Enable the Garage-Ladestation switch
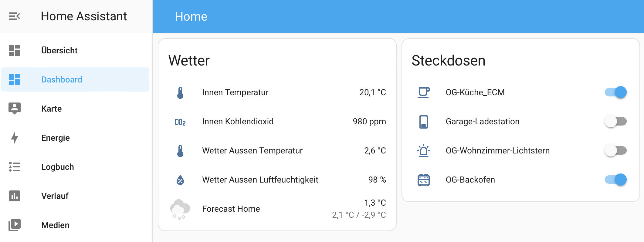Viewport: 644px width, 242px height. point(615,121)
